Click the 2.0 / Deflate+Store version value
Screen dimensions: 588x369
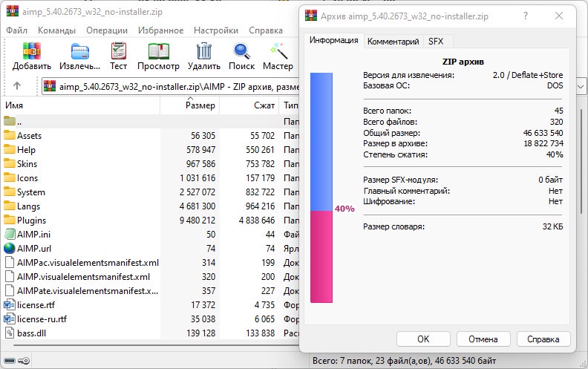pyautogui.click(x=528, y=75)
